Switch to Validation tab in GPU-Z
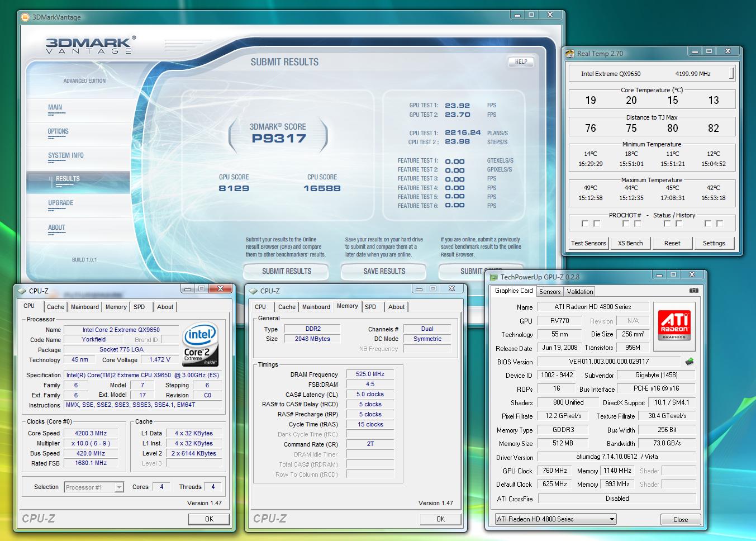 click(x=580, y=292)
